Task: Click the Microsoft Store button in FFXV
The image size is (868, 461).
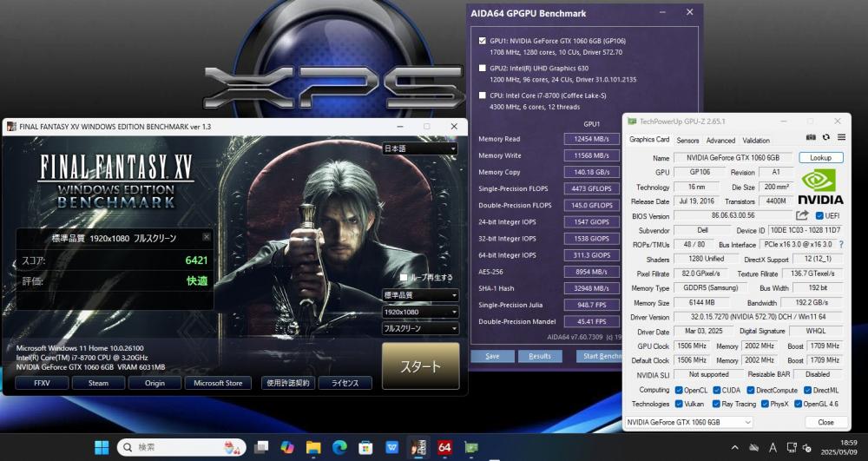Action: (218, 383)
